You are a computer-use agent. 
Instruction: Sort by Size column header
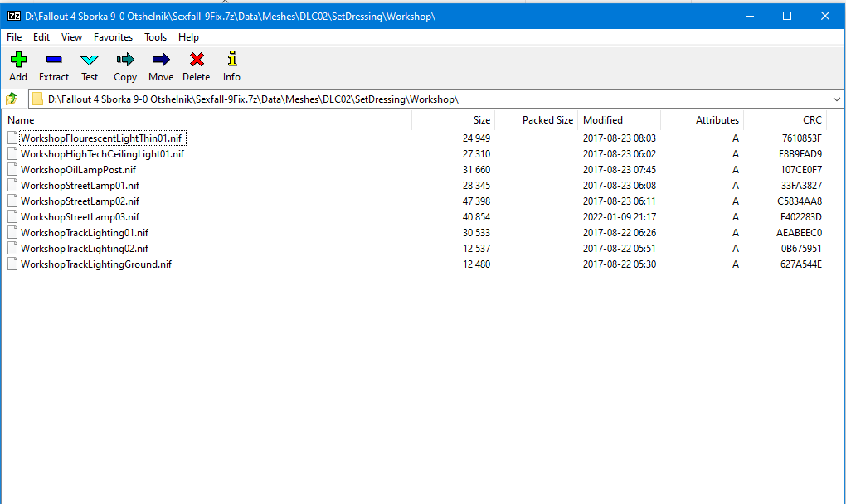pos(481,120)
